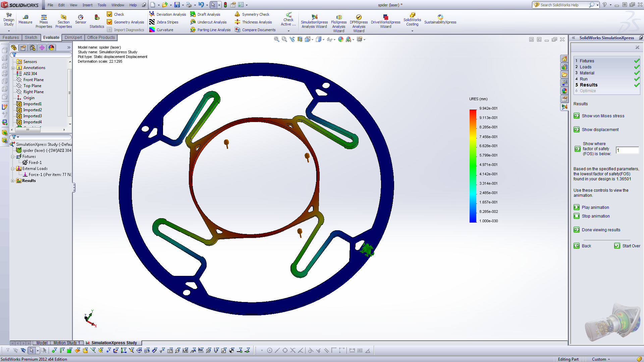Click Done viewing results
The width and height of the screenshot is (644, 362).
[597, 230]
